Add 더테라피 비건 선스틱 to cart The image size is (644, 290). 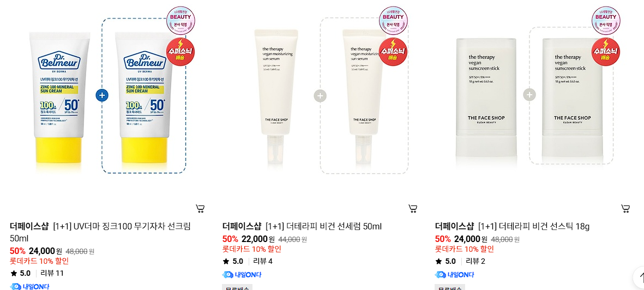[625, 209]
